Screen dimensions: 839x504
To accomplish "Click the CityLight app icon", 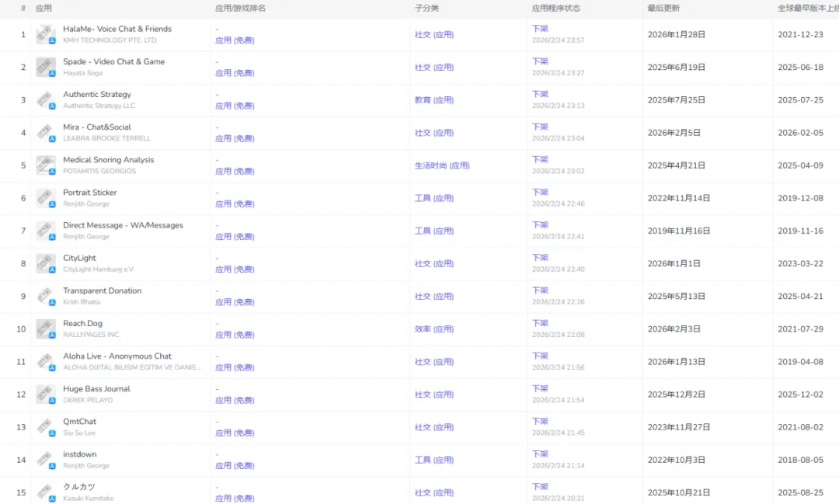I will pyautogui.click(x=46, y=264).
